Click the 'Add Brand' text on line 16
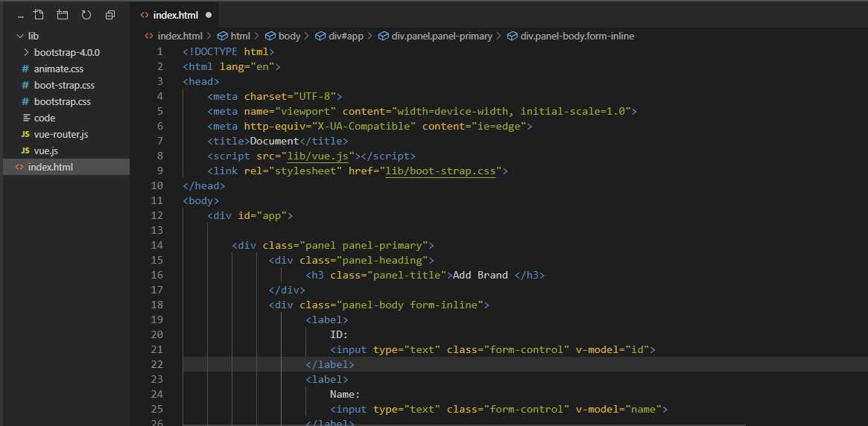Image resolution: width=868 pixels, height=426 pixels. pos(480,275)
